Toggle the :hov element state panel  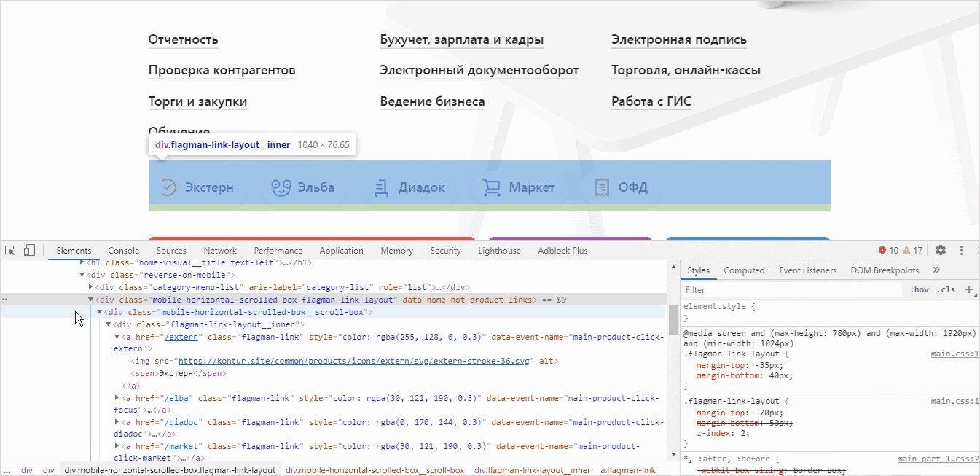(x=920, y=289)
